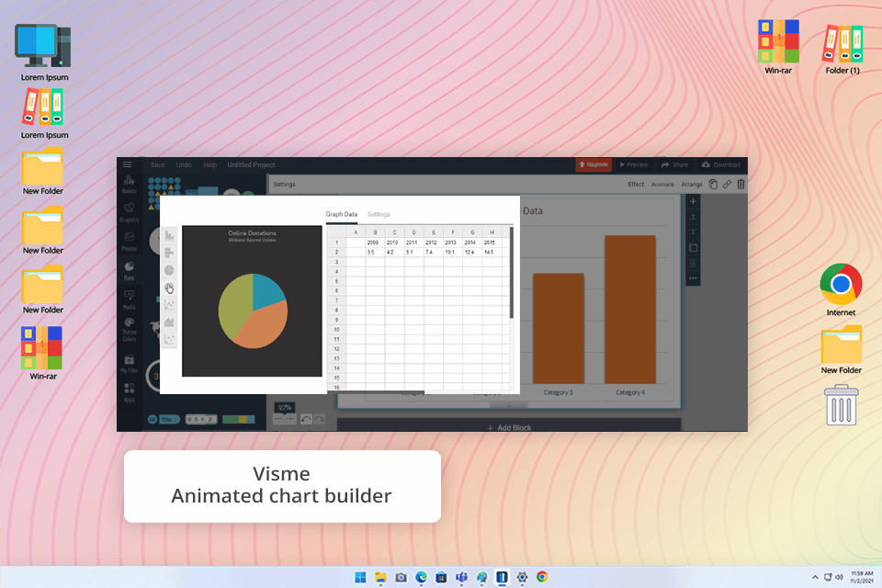Image resolution: width=882 pixels, height=588 pixels.
Task: Select cell containing 2015
Action: point(492,243)
